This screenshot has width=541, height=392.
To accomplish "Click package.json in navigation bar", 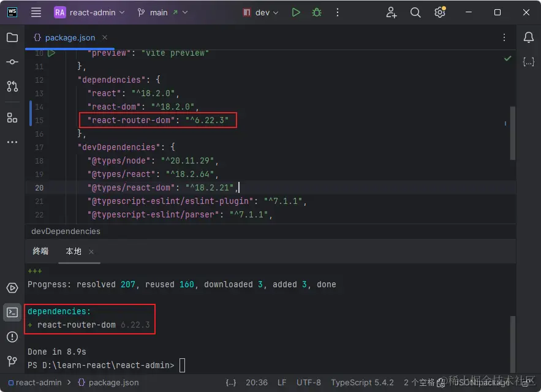I will click(108, 382).
